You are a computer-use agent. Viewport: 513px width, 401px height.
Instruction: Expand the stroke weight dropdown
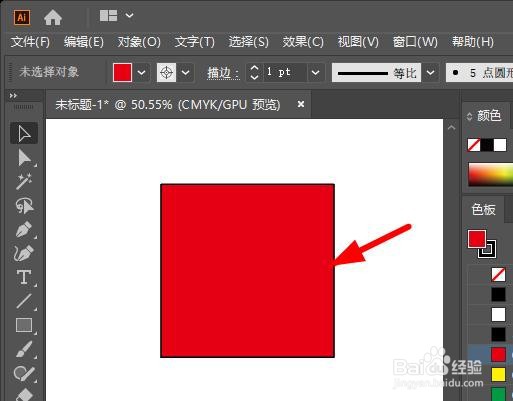click(x=315, y=72)
